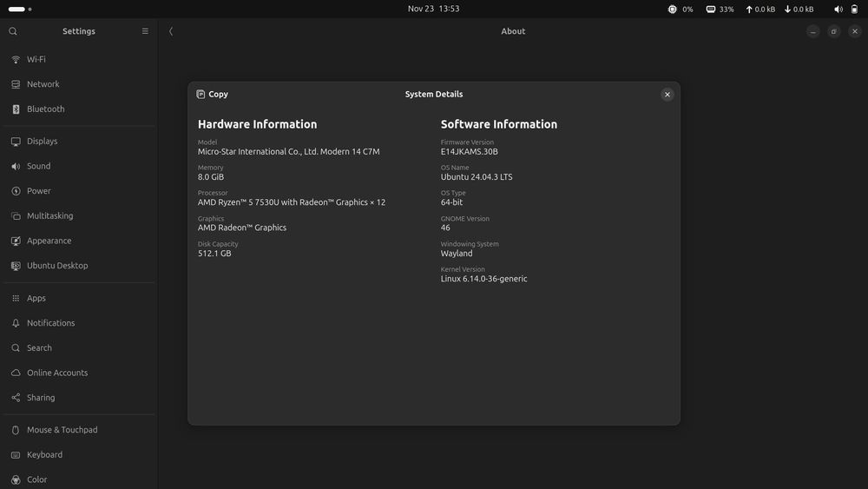Click the upload speed 0.0 kB indicator
868x489 pixels.
click(760, 9)
